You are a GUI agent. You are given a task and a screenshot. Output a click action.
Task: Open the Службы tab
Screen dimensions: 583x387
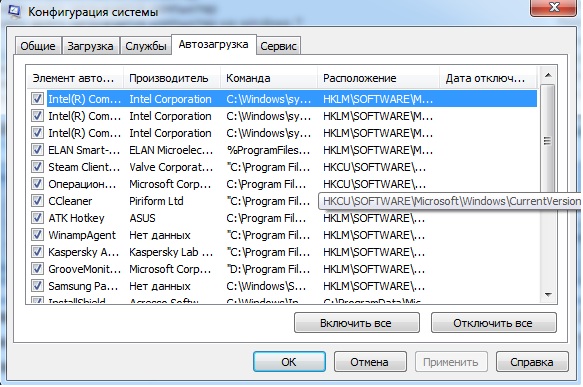pos(146,46)
